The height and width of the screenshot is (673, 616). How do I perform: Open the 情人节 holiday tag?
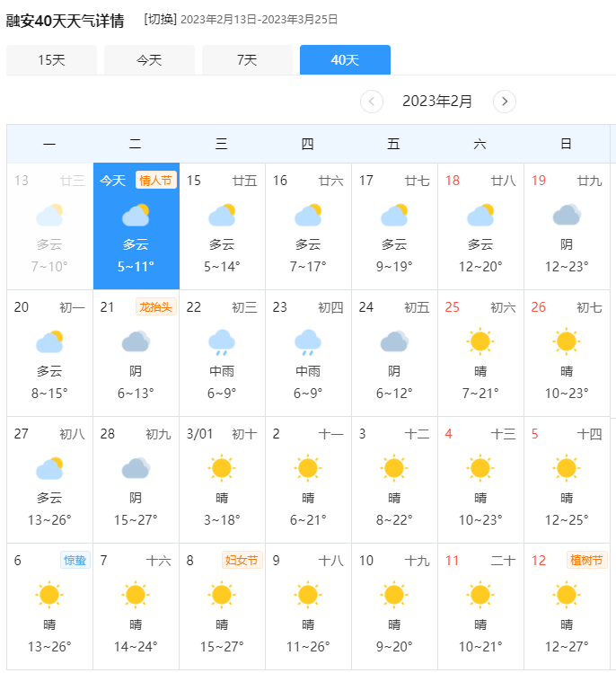pos(155,181)
